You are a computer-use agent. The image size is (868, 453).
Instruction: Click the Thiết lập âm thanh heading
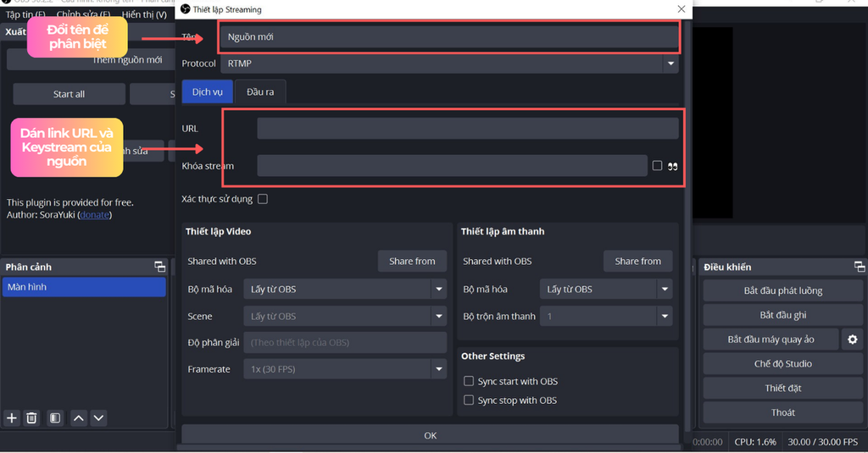(503, 231)
